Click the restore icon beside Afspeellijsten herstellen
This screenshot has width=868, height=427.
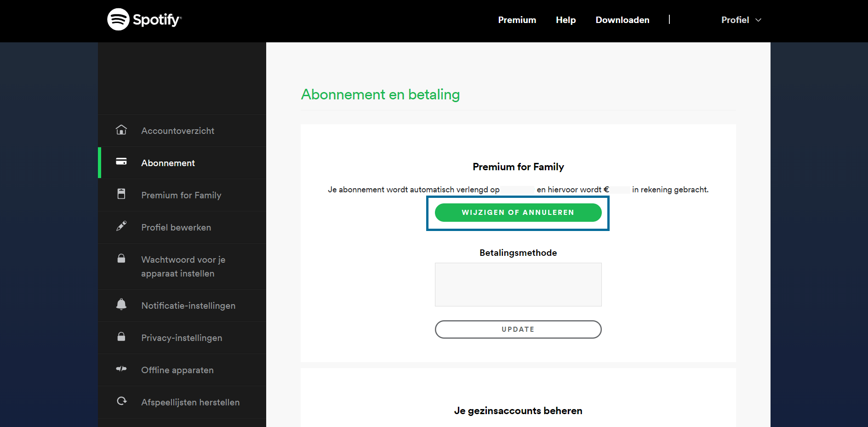pyautogui.click(x=122, y=401)
